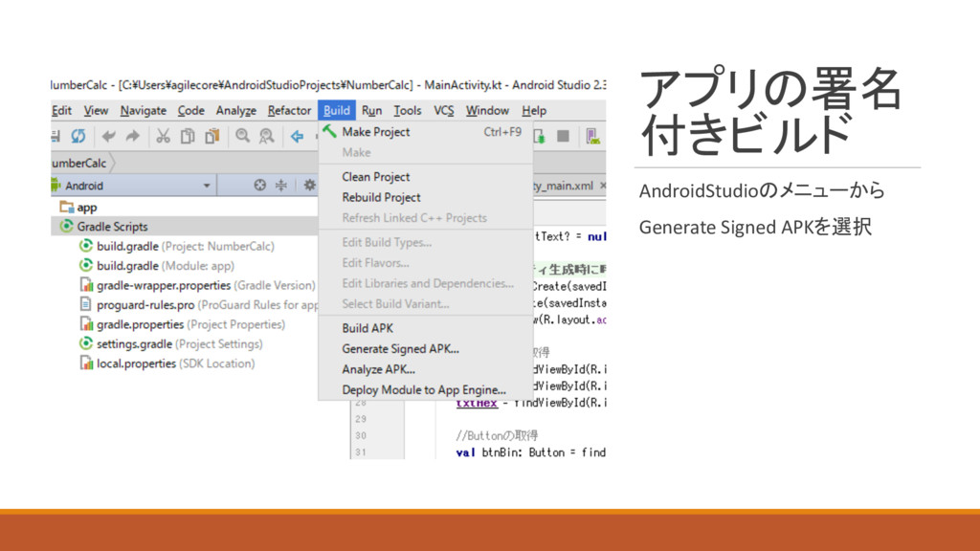
Task: Choose Deploy Module to App Engine...
Action: pyautogui.click(x=426, y=390)
